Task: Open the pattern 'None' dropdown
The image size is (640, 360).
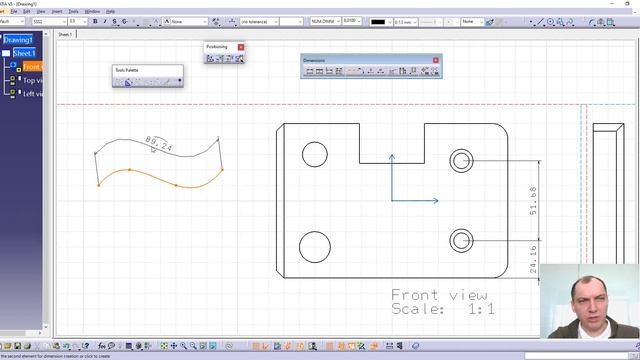Action: [472, 22]
